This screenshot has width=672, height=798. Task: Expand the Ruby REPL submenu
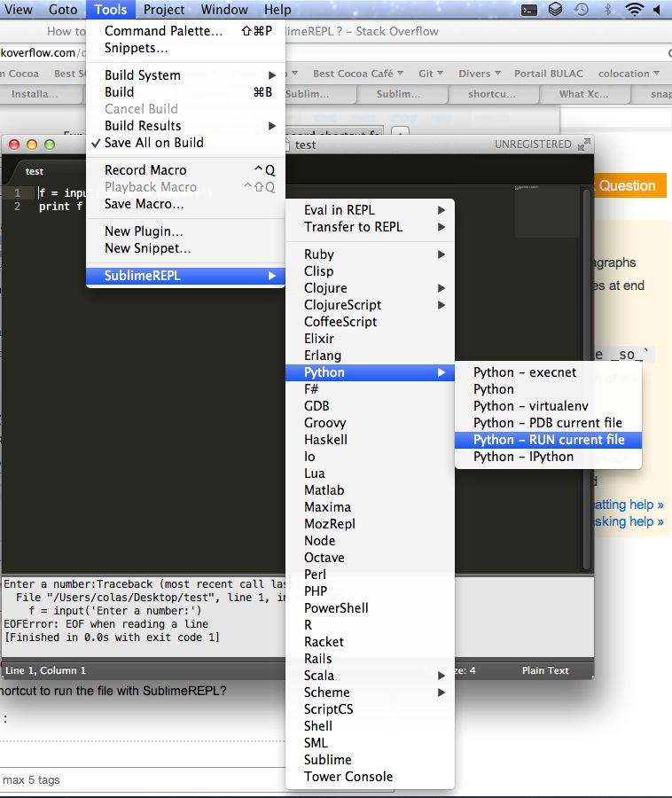[370, 254]
